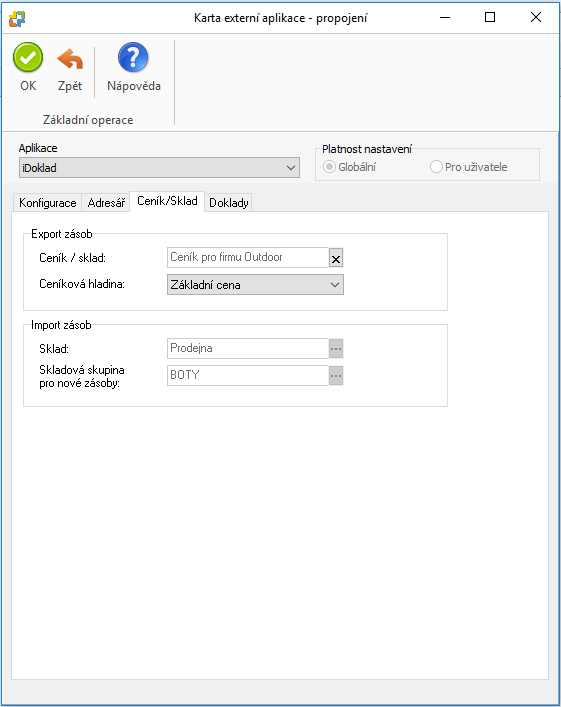Select the Ceník/Sklad tab
561x707 pixels.
(167, 201)
